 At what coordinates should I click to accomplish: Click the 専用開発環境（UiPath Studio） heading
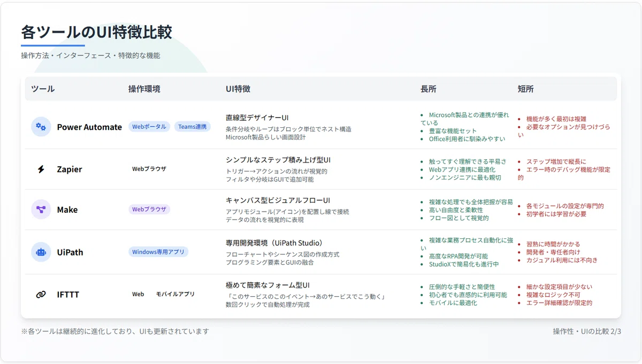(274, 243)
